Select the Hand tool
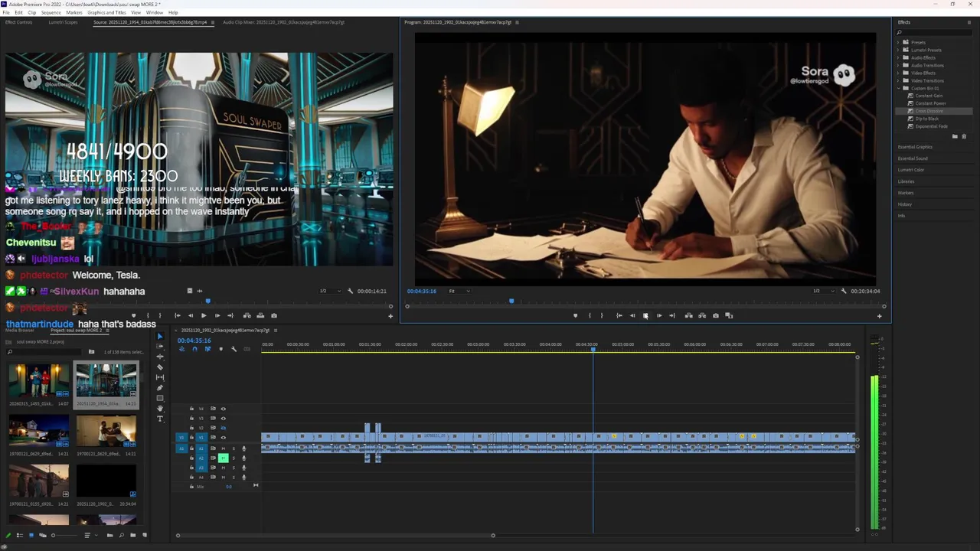Image resolution: width=980 pixels, height=551 pixels. click(160, 409)
